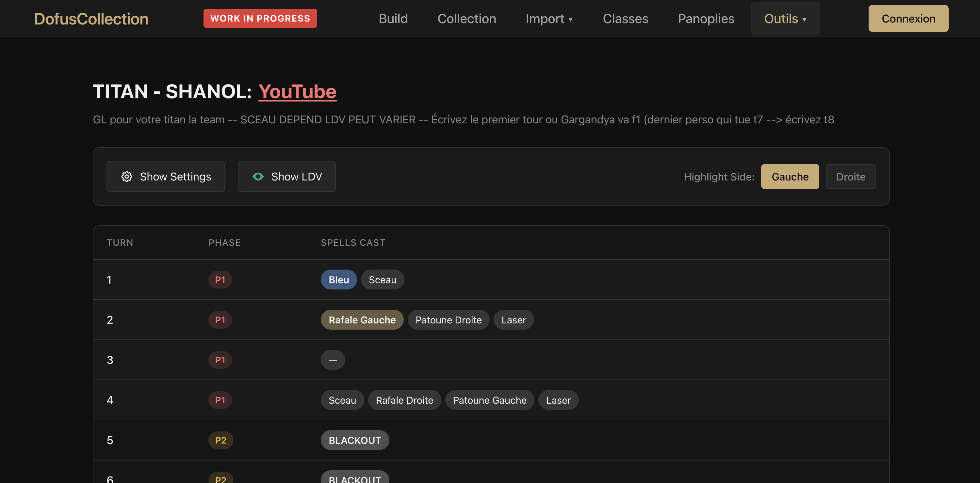
Task: Click the gear icon in Show Settings
Action: pyautogui.click(x=127, y=176)
